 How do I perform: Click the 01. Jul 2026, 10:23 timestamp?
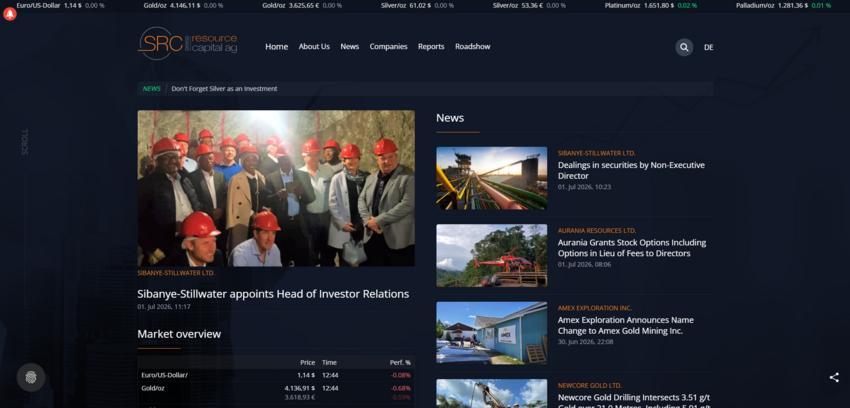pyautogui.click(x=584, y=187)
